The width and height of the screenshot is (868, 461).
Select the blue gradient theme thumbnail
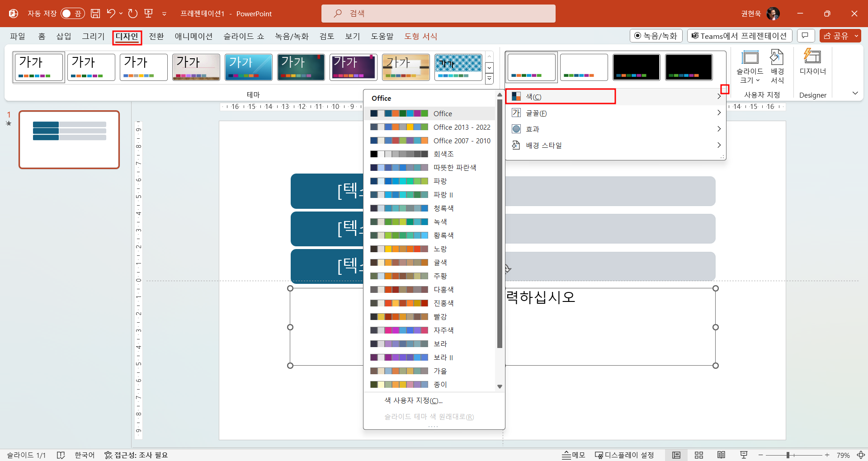pos(249,67)
